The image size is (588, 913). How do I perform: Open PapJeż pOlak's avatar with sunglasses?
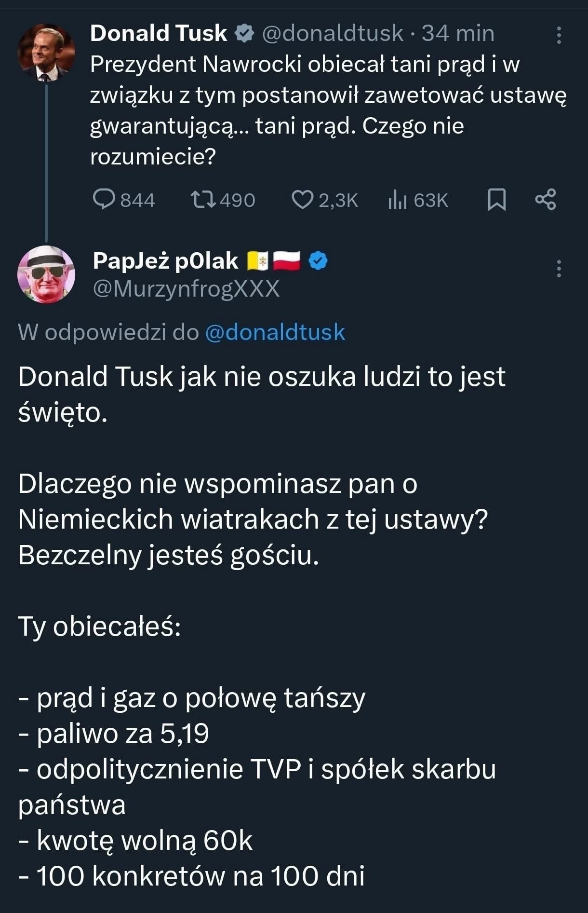pos(46,274)
